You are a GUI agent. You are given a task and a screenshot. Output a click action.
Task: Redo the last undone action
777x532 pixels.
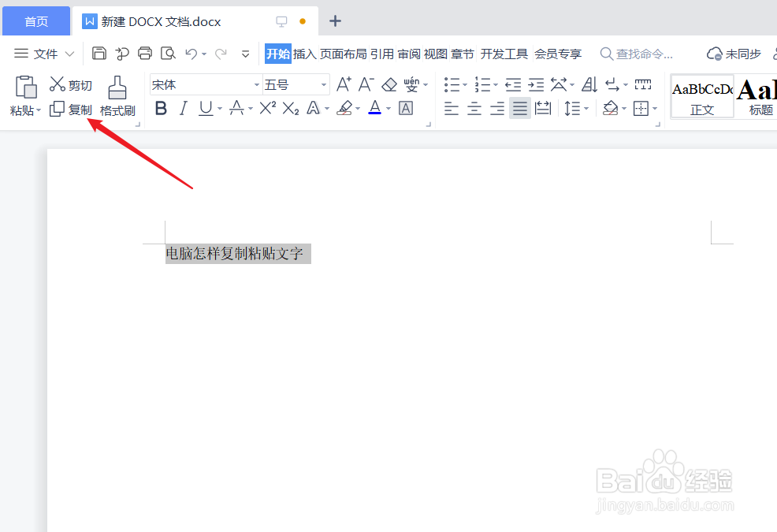[221, 54]
